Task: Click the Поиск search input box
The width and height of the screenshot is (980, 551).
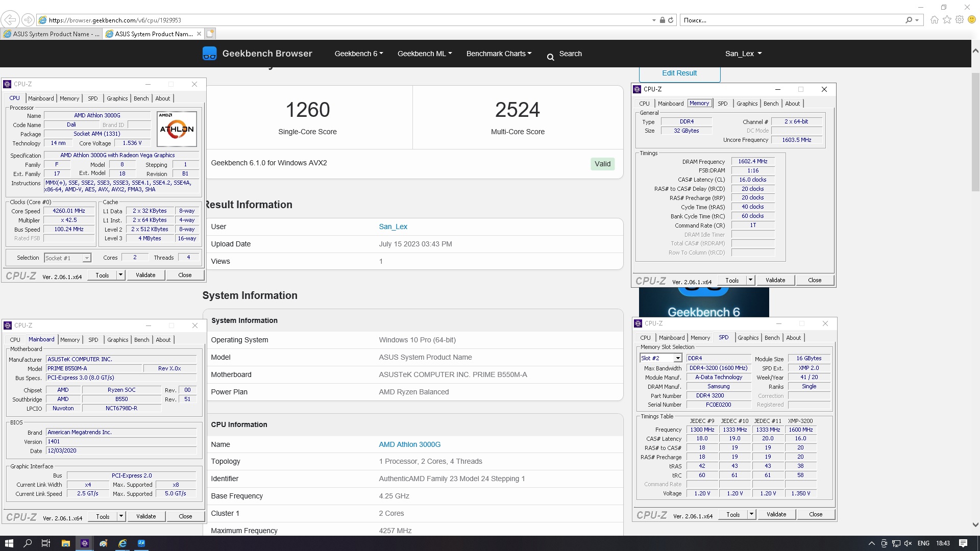Action: pos(792,20)
